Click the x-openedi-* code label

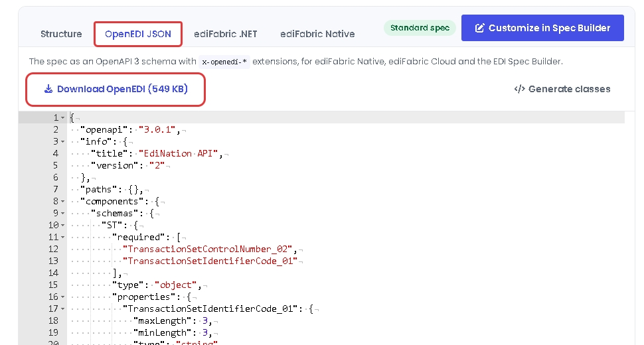click(224, 62)
